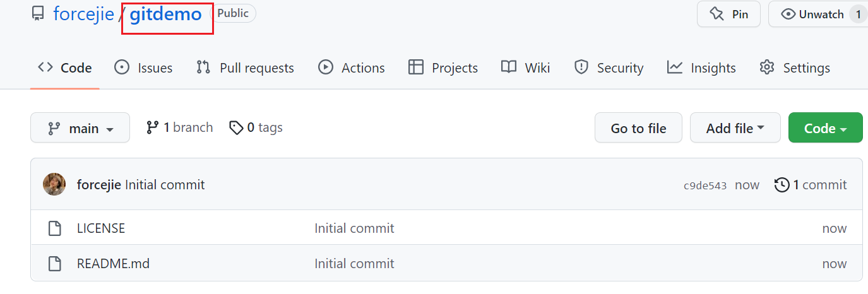Go to the Actions tab
This screenshot has width=868, height=294.
(x=352, y=68)
